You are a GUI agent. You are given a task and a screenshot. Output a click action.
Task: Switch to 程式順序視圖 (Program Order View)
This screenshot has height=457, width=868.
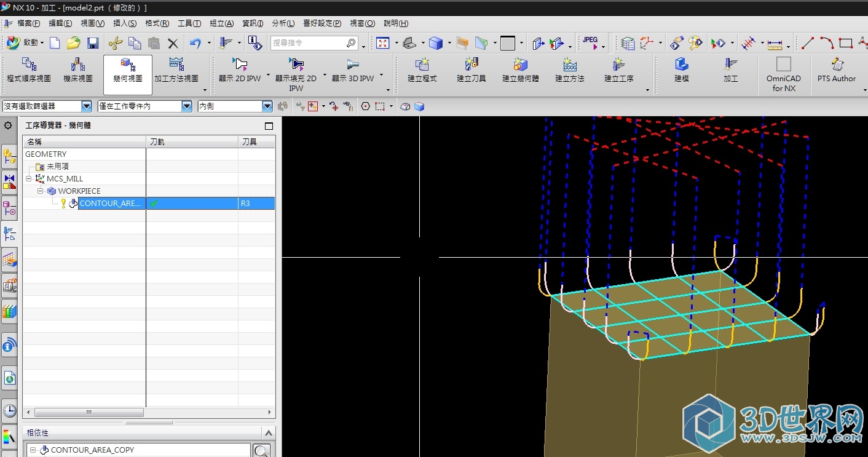[x=29, y=70]
